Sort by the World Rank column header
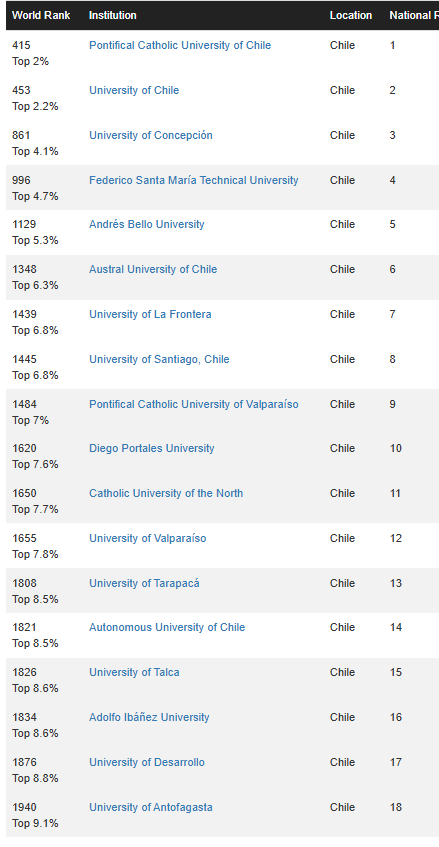This screenshot has height=847, width=439. pyautogui.click(x=41, y=15)
